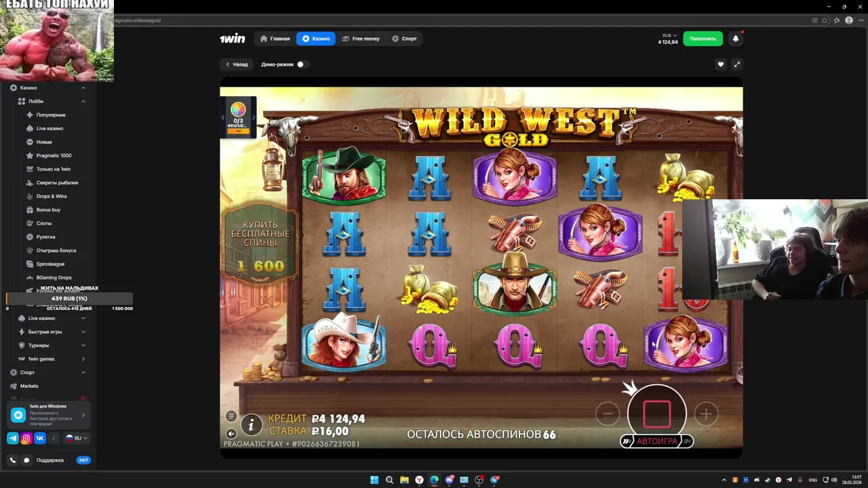Expand the game to fullscreen
868x488 pixels.
click(x=736, y=64)
